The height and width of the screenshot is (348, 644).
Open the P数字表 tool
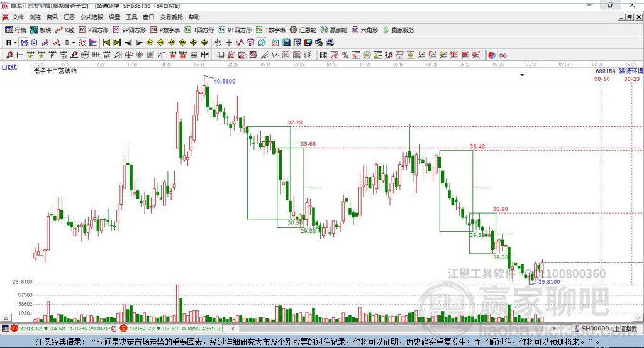click(x=165, y=30)
